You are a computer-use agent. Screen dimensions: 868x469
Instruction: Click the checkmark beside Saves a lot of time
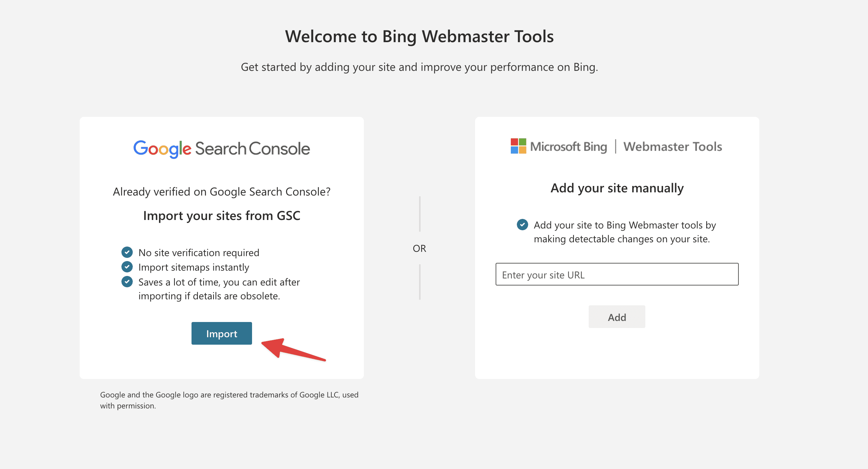pos(127,282)
